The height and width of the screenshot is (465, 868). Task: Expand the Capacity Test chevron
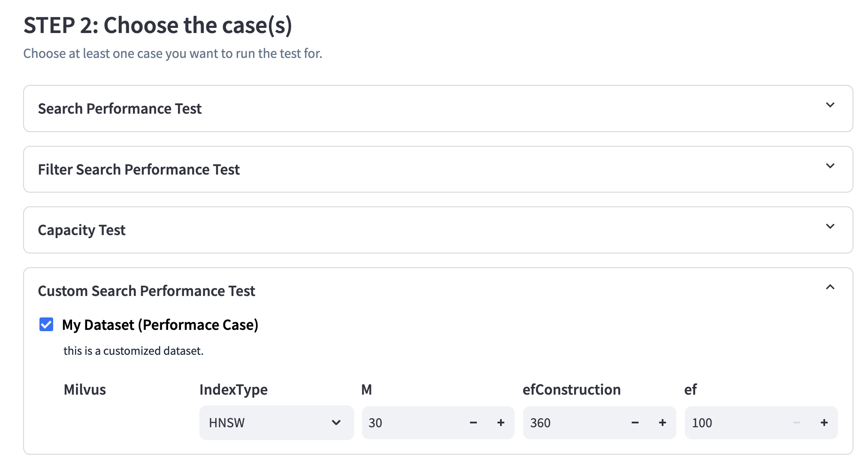point(830,227)
